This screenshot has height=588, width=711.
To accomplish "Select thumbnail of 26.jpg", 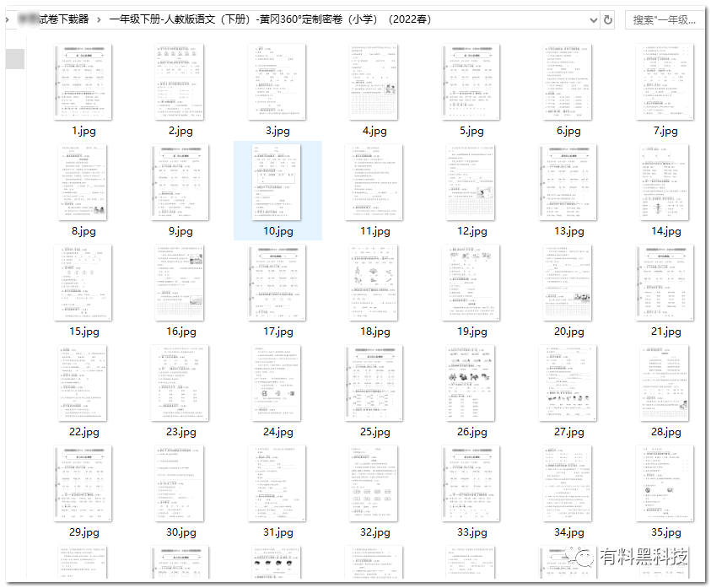I will pos(471,383).
